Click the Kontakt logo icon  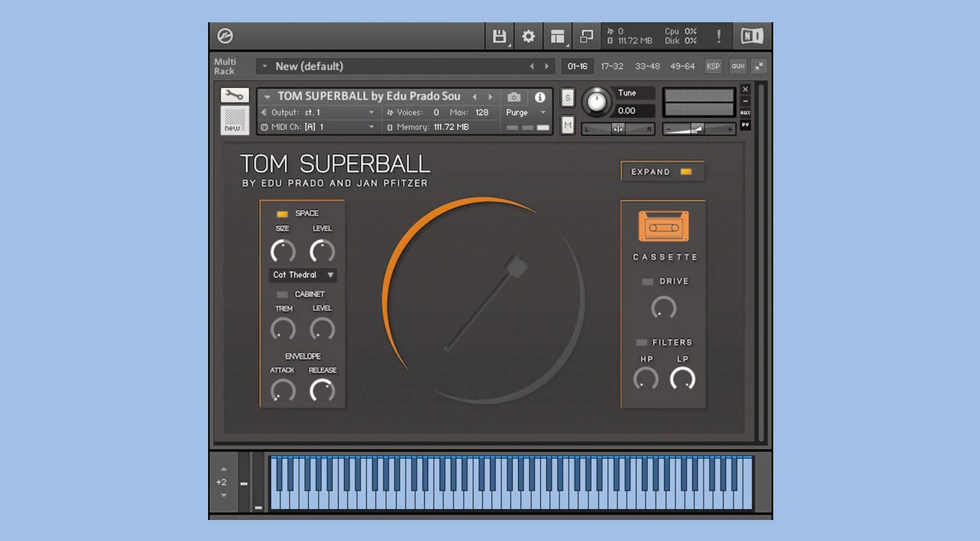(x=225, y=36)
